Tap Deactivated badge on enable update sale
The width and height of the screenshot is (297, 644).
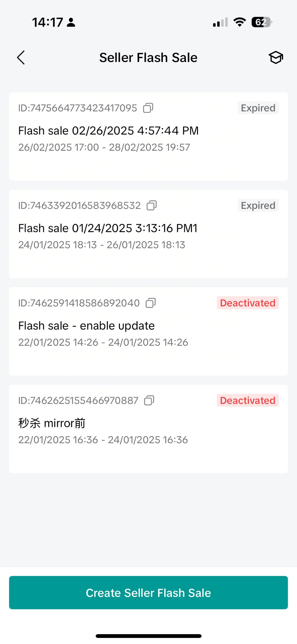(248, 303)
